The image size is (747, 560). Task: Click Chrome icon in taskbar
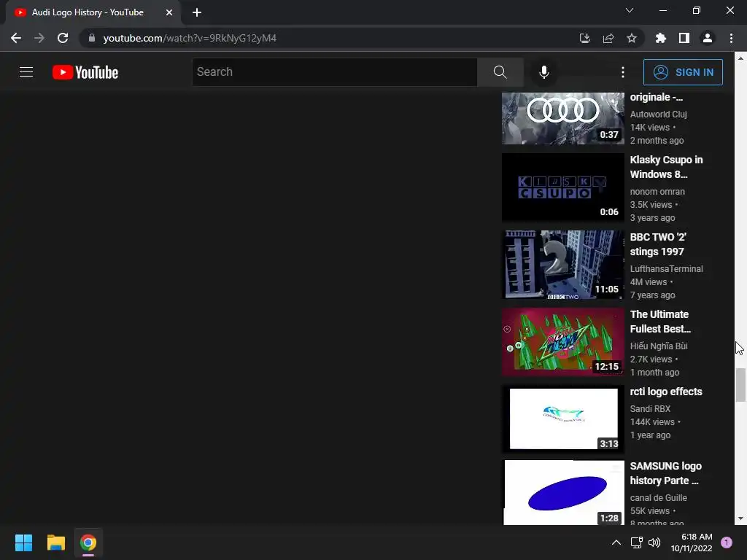tap(88, 542)
